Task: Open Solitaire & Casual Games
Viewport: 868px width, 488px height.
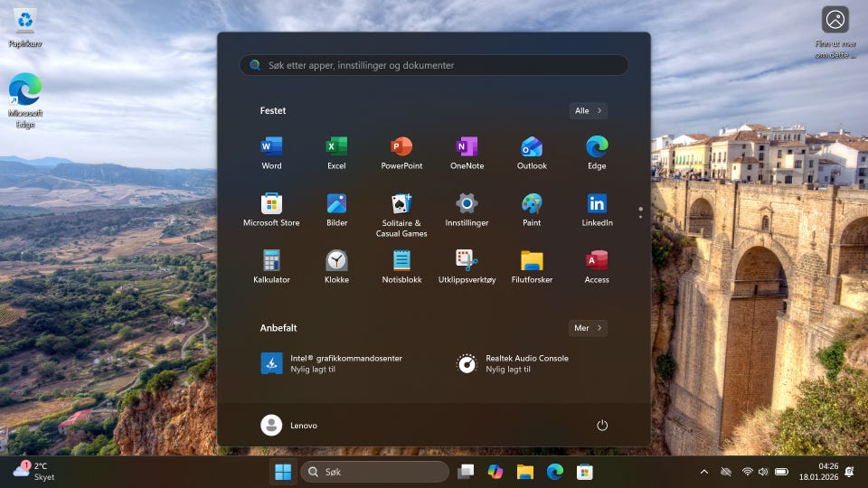Action: 401,215
